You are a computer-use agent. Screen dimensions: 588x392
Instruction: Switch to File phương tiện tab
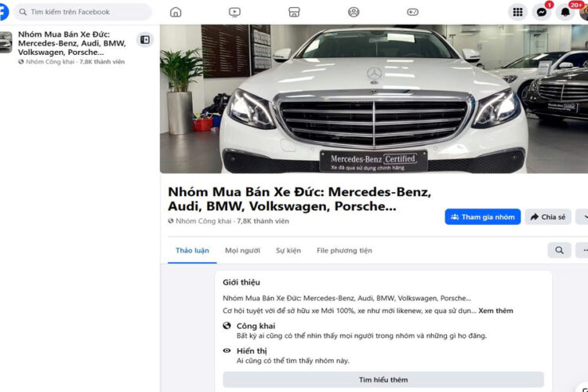(344, 250)
